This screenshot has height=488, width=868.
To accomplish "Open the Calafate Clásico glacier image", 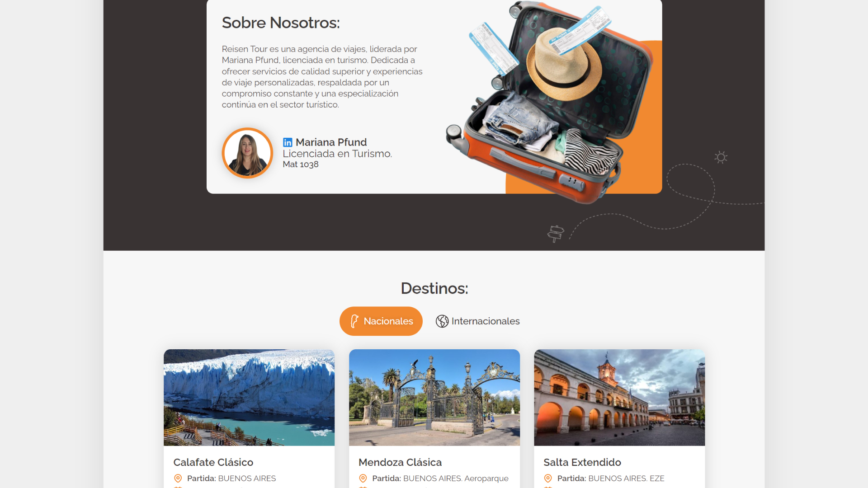I will (x=249, y=397).
